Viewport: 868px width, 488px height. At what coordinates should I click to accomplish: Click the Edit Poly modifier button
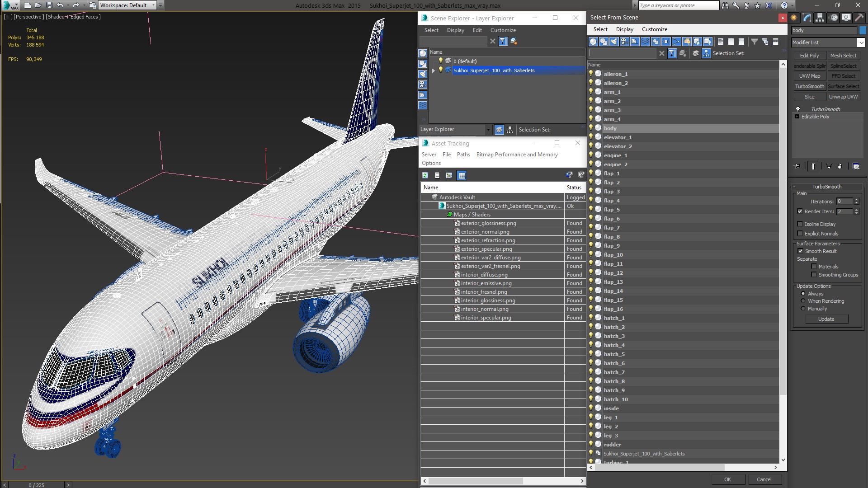coord(809,56)
